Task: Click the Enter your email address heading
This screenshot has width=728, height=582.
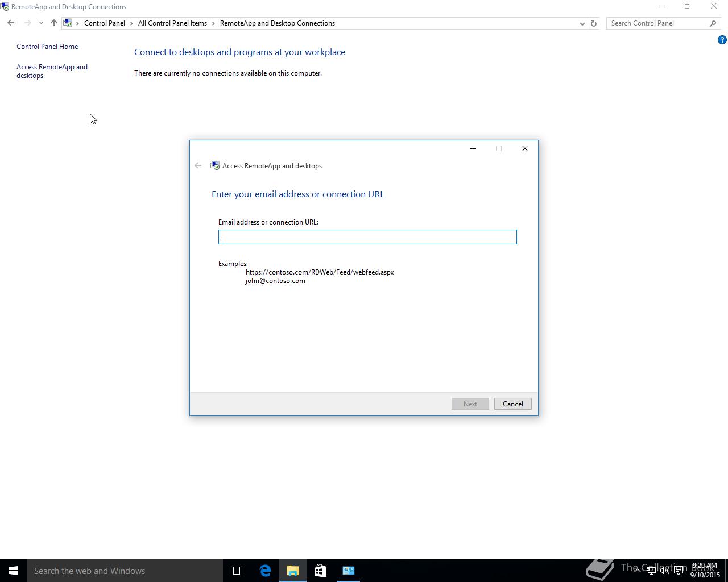Action: [x=298, y=194]
